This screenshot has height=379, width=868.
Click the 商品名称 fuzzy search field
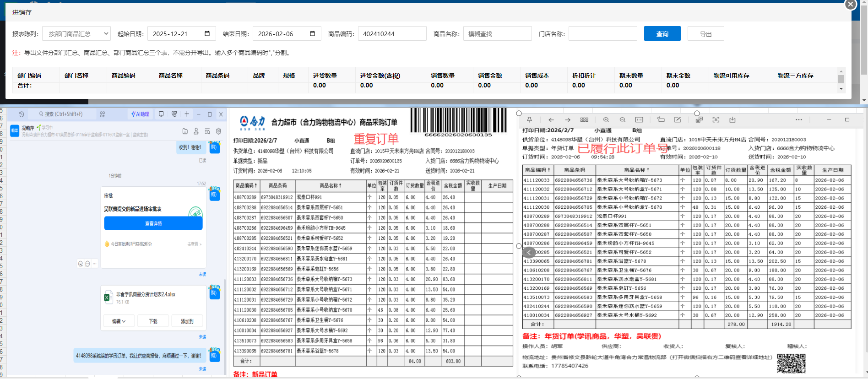click(497, 34)
